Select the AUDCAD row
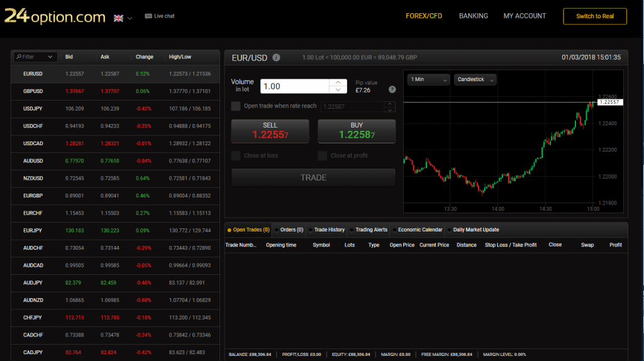The width and height of the screenshot is (644, 361). tap(116, 265)
